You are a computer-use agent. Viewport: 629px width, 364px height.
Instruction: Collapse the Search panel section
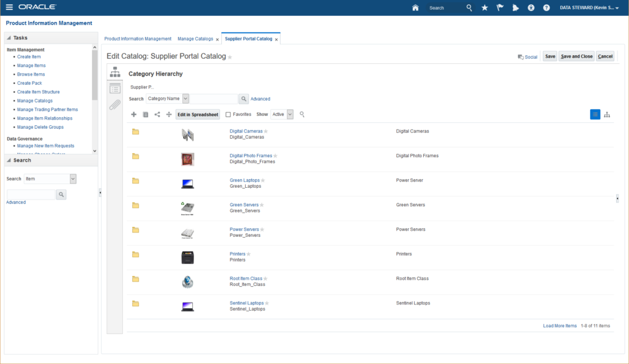point(9,160)
